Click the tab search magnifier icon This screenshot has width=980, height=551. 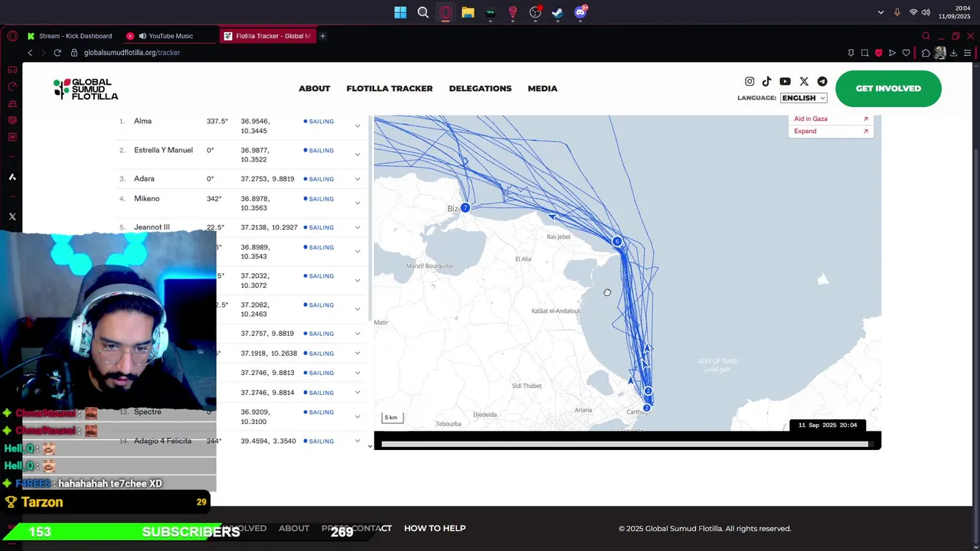(x=926, y=36)
